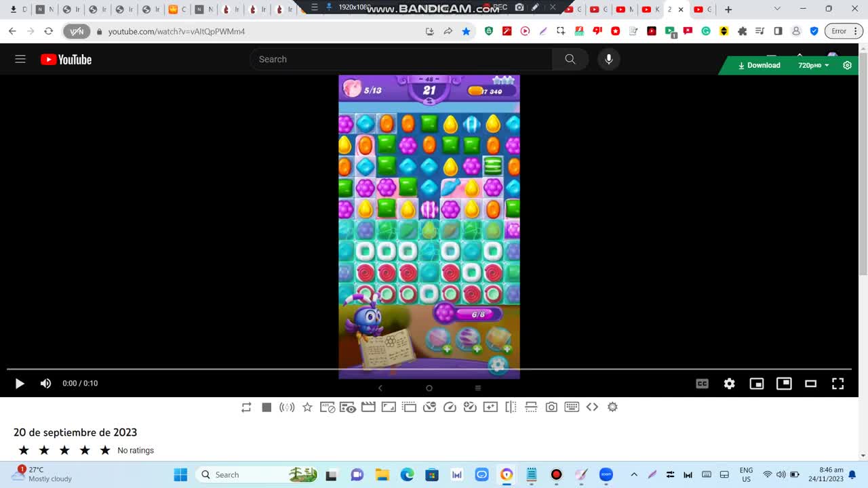Viewport: 868px width, 488px height.
Task: Click the embed code brackets icon
Action: click(592, 407)
